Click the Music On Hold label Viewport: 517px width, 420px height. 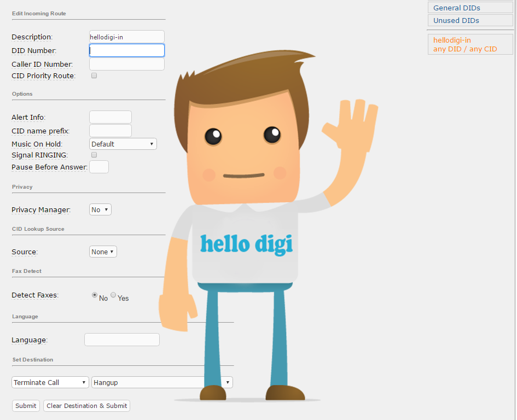pos(37,144)
